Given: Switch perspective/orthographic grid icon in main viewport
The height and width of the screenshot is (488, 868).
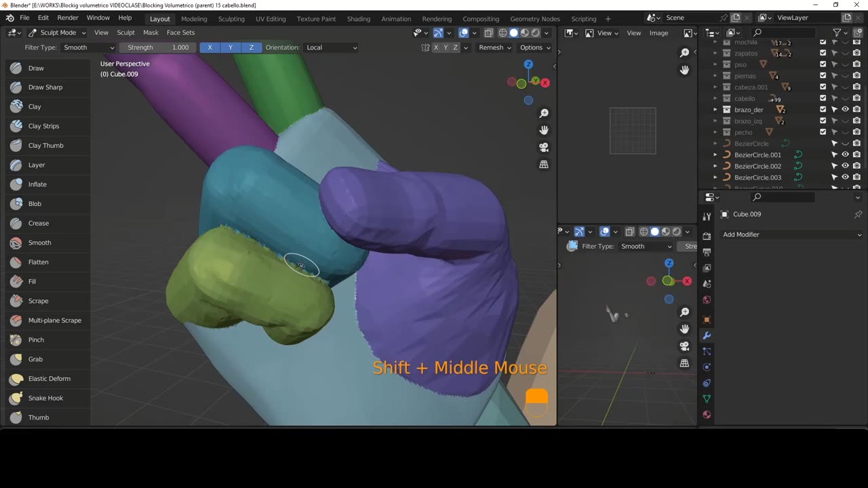Looking at the screenshot, I should coord(544,164).
